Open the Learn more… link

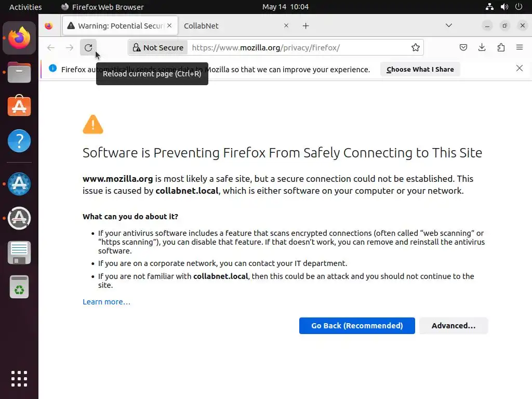[107, 302]
